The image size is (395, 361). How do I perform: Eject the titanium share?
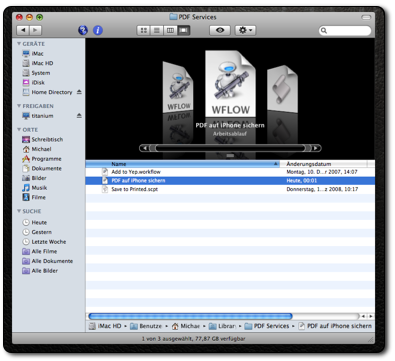(x=79, y=115)
